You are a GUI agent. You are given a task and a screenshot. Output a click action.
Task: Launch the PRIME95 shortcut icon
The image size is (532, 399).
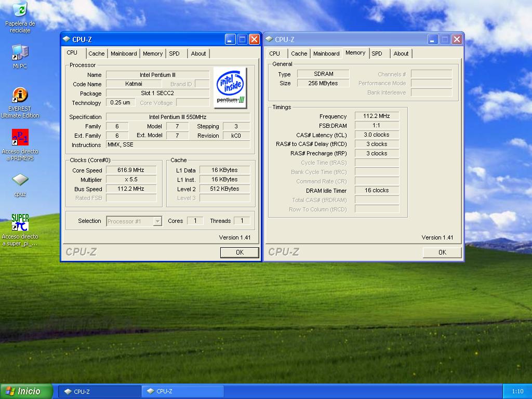tap(20, 145)
